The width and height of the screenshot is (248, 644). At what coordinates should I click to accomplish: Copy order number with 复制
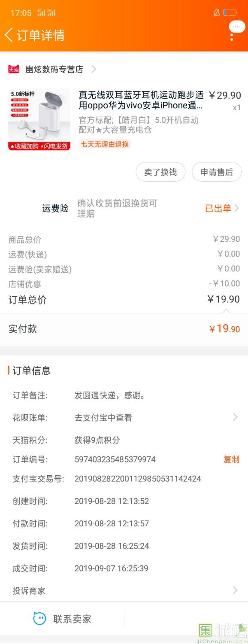click(231, 459)
